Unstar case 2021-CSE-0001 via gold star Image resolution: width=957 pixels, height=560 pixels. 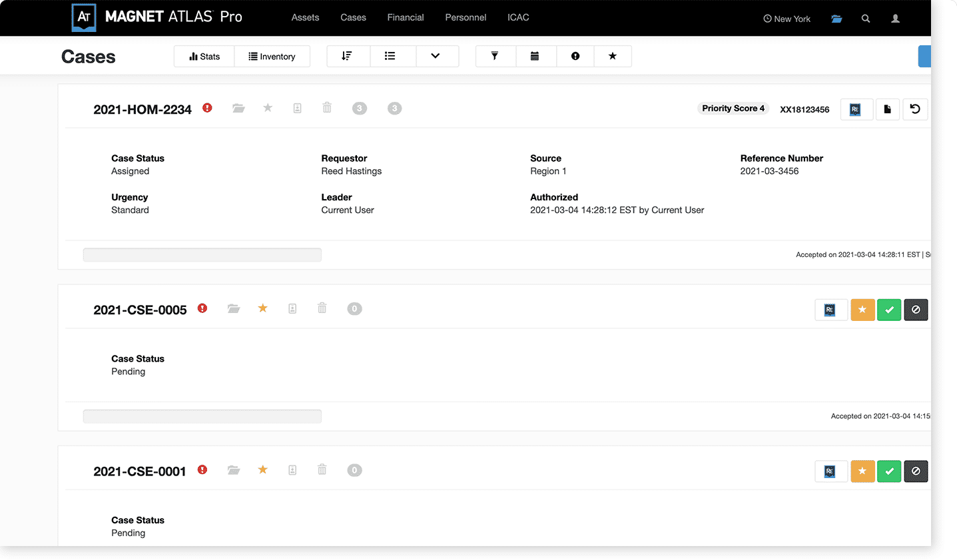[x=263, y=469]
